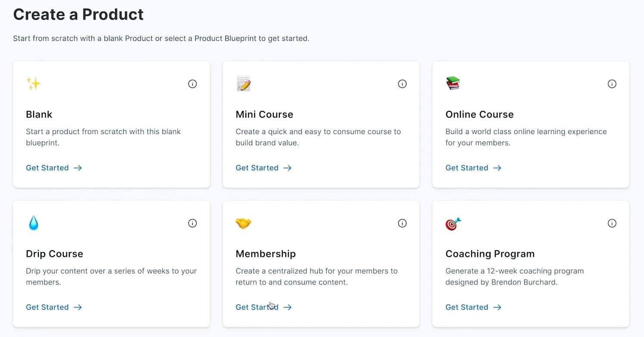This screenshot has height=337, width=644.
Task: Select the Membership card title
Action: (x=266, y=254)
